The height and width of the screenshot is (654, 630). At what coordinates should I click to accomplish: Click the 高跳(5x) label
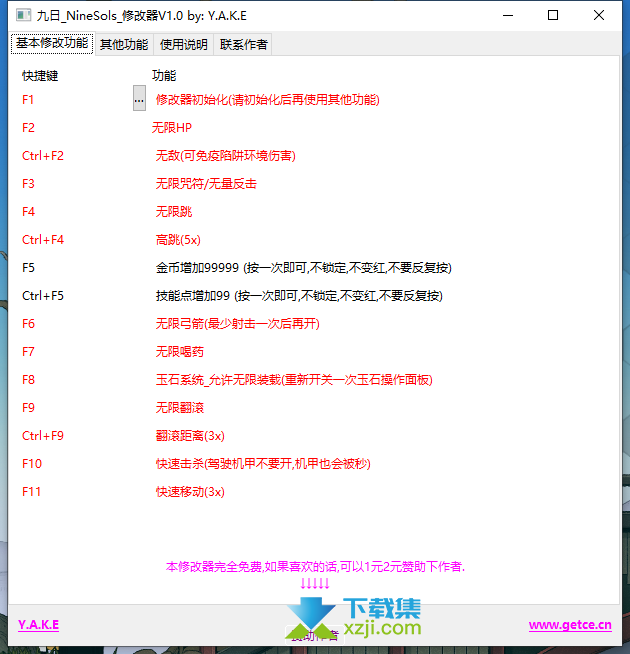tap(178, 240)
